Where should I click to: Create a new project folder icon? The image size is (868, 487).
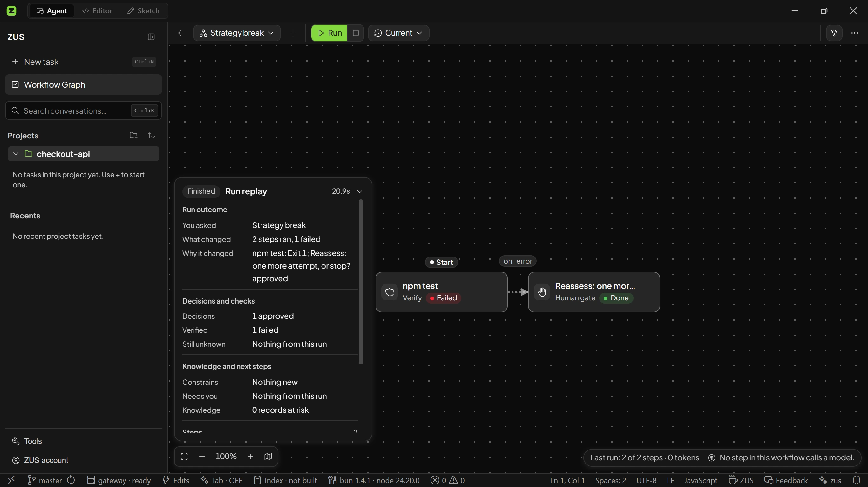[x=133, y=135]
